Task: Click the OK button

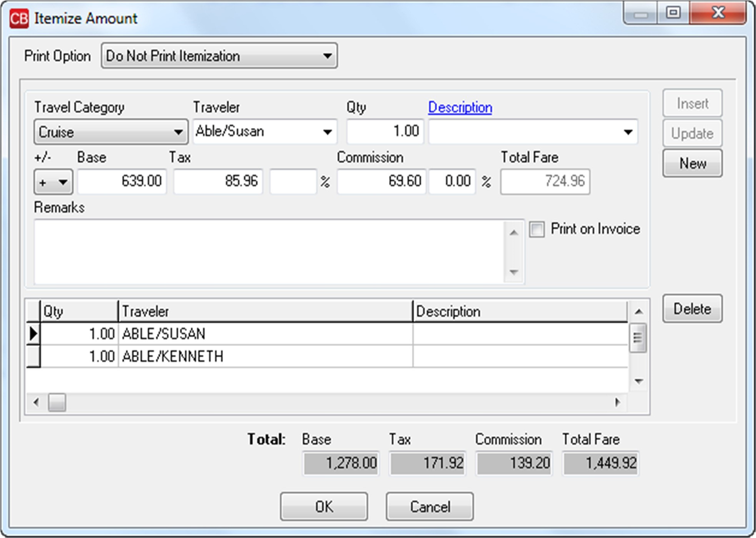Action: coord(324,507)
